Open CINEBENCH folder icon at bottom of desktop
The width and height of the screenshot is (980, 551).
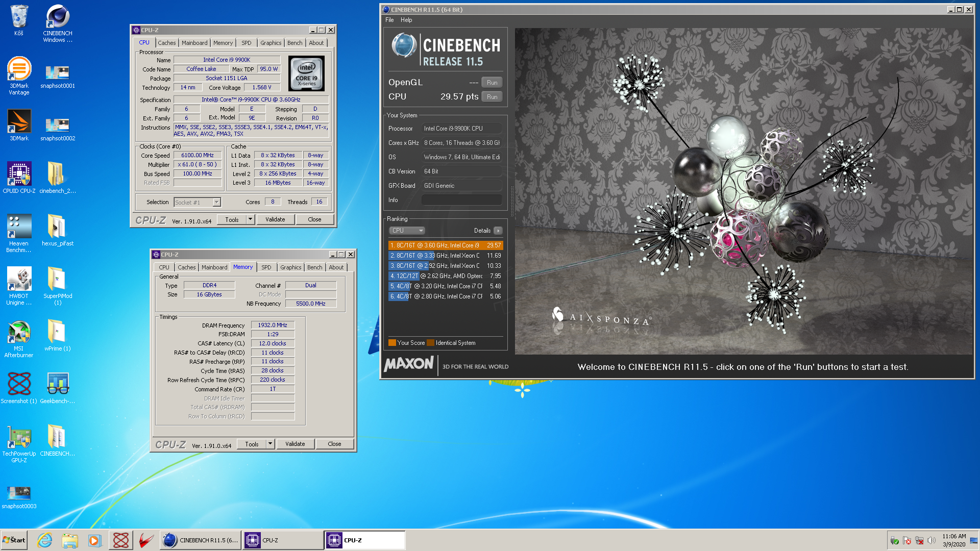coord(58,440)
